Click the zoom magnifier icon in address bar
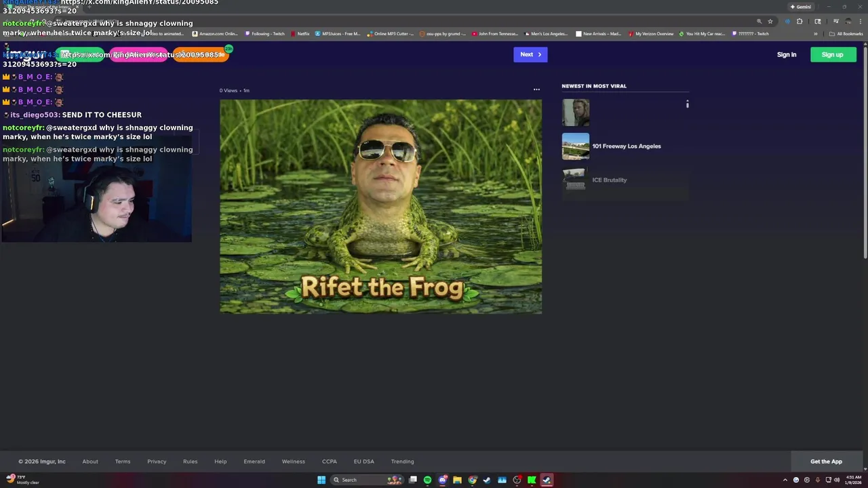This screenshot has height=488, width=868. pyautogui.click(x=759, y=21)
